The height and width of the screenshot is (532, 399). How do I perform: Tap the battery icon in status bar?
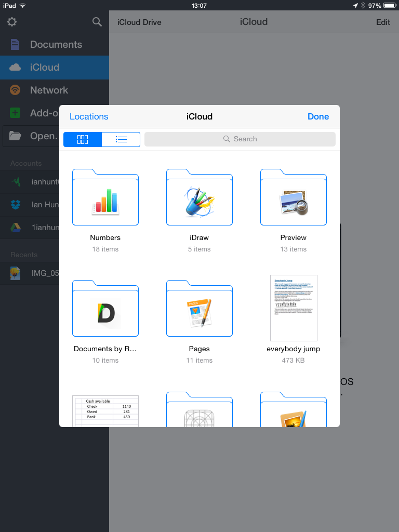pos(390,5)
